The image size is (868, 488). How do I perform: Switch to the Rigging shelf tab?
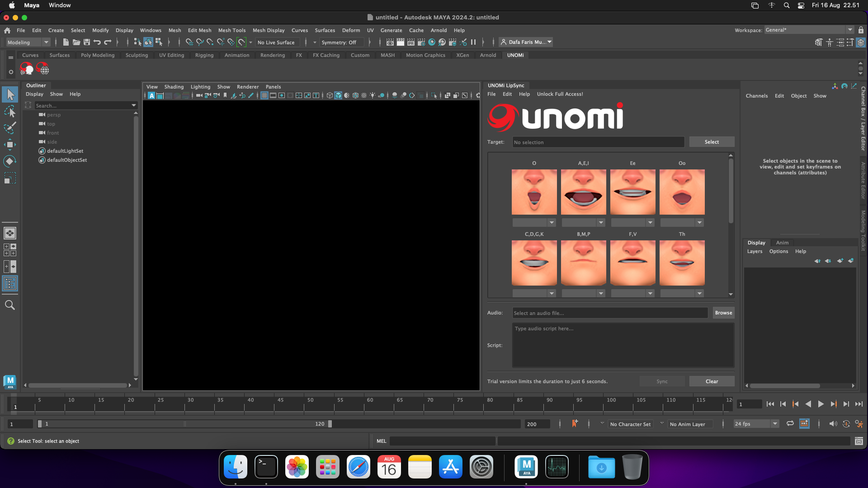(x=204, y=55)
